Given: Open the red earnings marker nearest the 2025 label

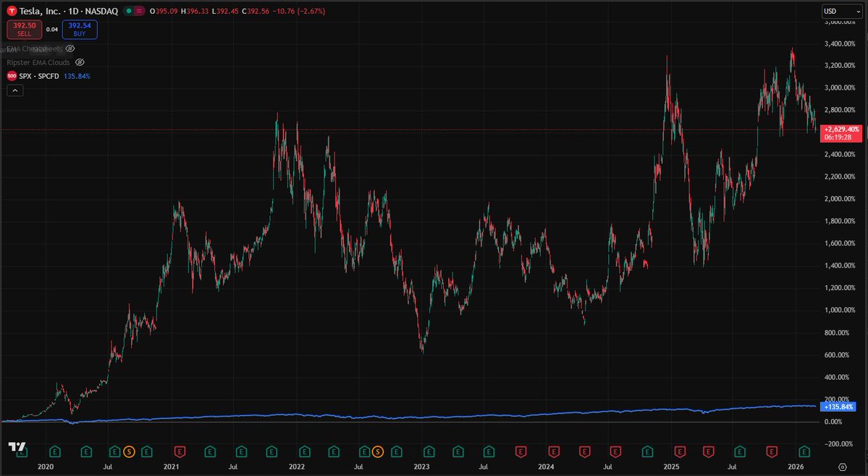Looking at the screenshot, I should [680, 452].
